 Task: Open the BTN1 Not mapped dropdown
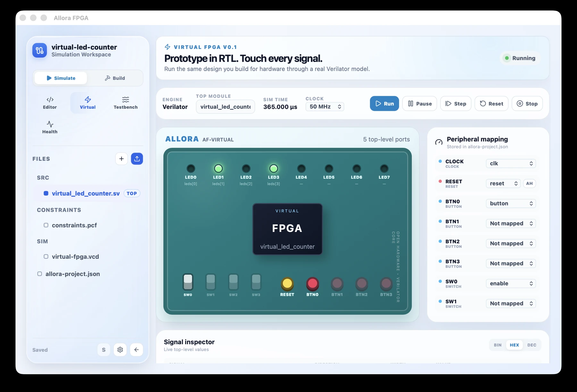tap(511, 224)
